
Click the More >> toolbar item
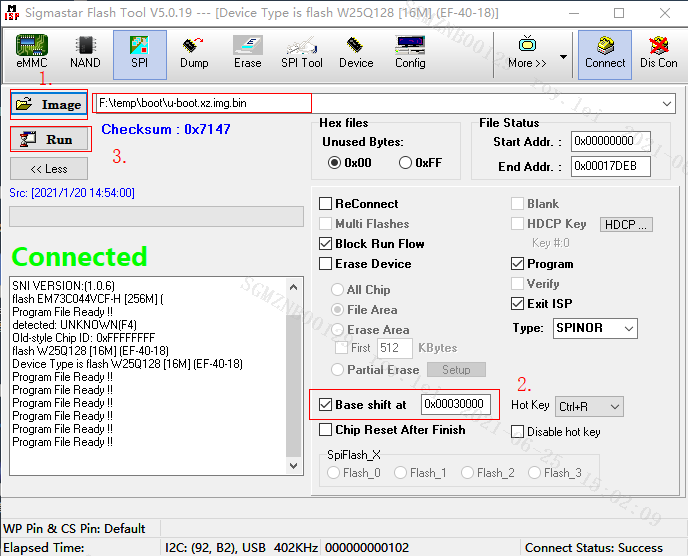[x=527, y=53]
